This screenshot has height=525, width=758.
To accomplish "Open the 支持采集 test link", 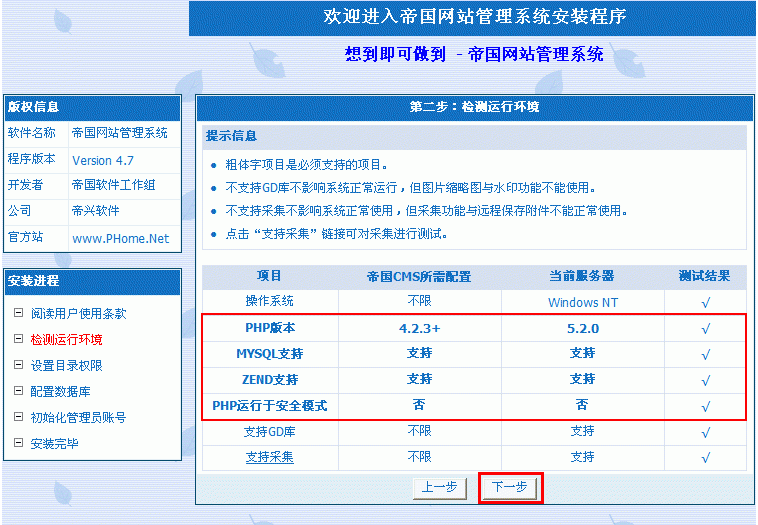I will 269,457.
